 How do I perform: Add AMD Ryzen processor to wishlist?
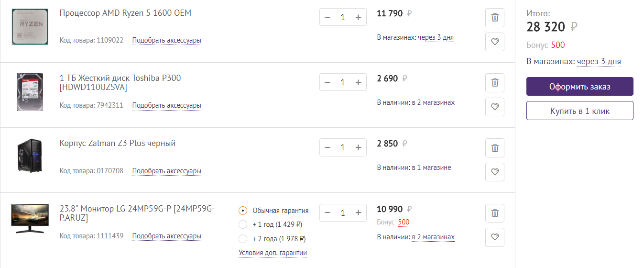(x=495, y=42)
